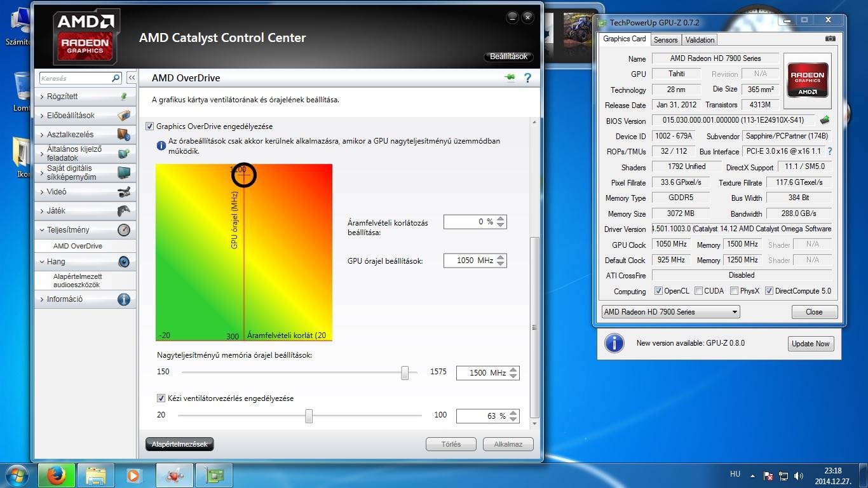868x488 pixels.
Task: Select the Graphics Card tab in GPU-Z
Action: point(624,39)
